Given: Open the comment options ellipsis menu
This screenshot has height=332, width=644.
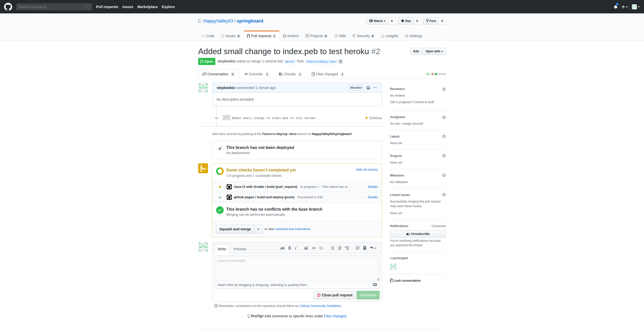Looking at the screenshot, I should (375, 88).
